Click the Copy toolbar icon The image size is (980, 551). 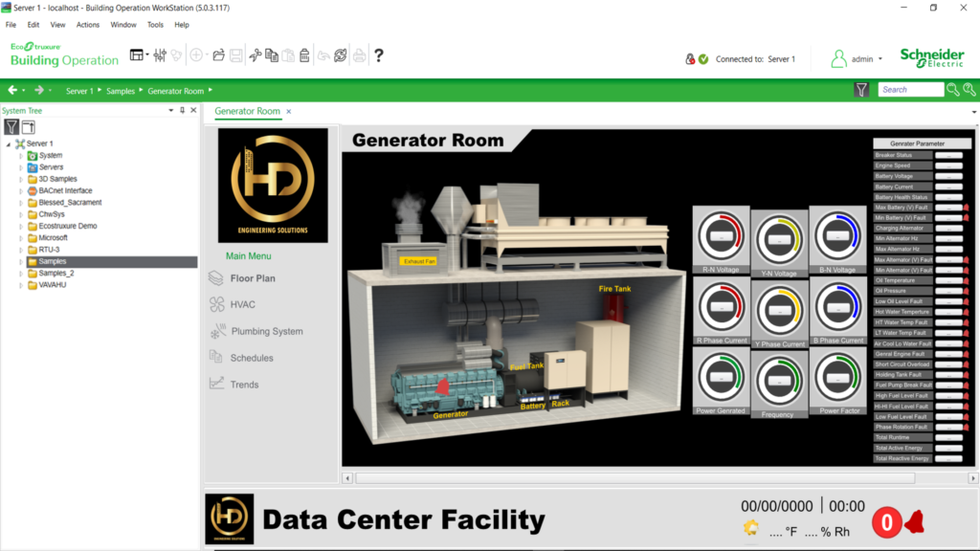click(272, 55)
